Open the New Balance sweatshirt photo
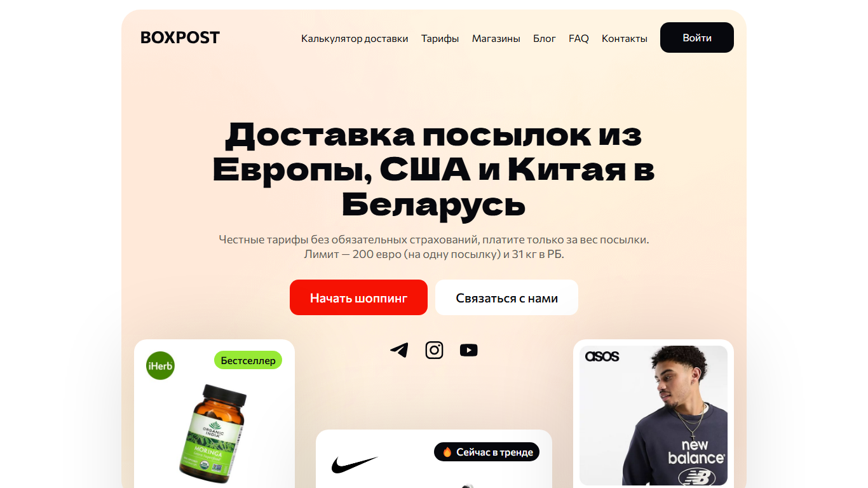 coord(653,417)
